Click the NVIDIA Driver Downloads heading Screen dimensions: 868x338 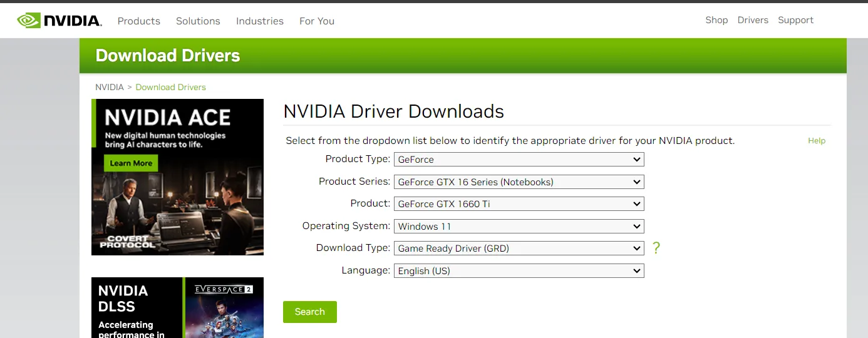(x=394, y=111)
